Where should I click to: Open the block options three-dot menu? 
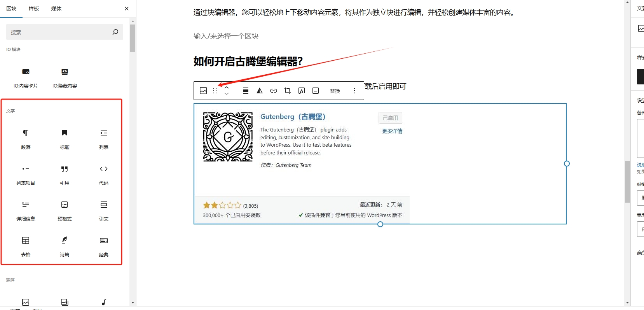point(354,91)
